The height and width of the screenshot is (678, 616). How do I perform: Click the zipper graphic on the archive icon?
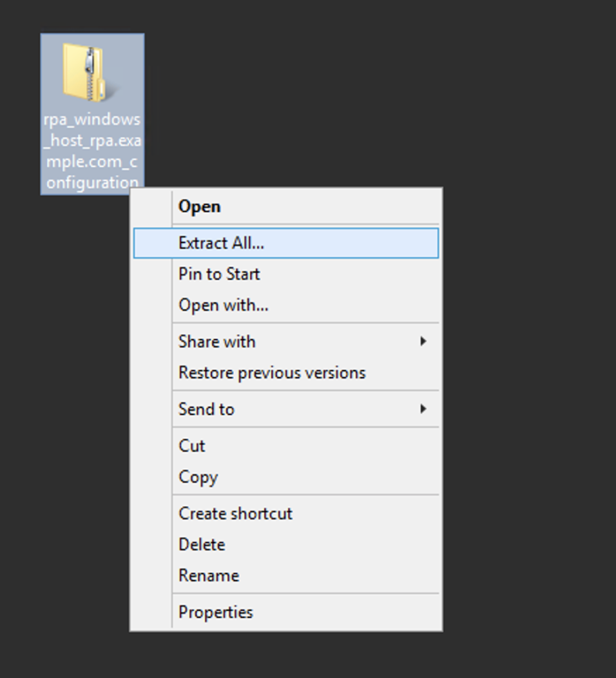coord(90,72)
